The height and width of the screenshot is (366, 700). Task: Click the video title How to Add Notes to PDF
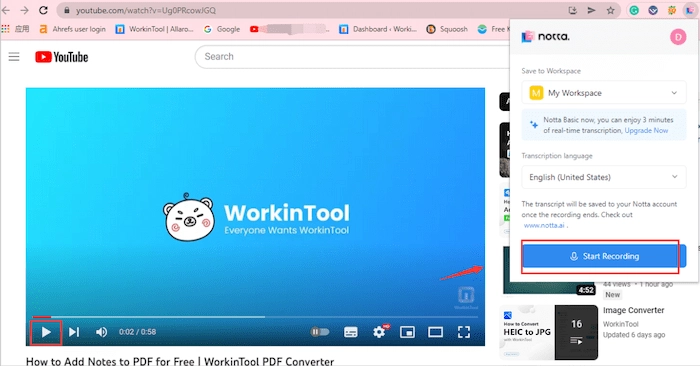[x=180, y=361]
